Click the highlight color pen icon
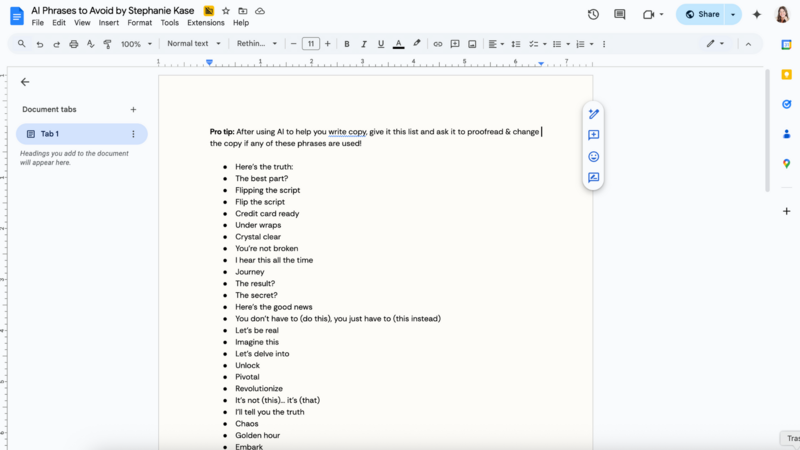The image size is (800, 450). (x=417, y=44)
